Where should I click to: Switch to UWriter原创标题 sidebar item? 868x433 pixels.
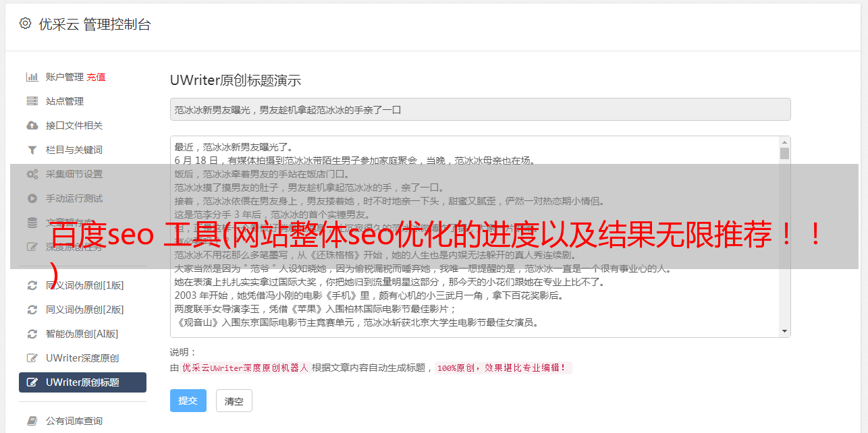[x=82, y=382]
